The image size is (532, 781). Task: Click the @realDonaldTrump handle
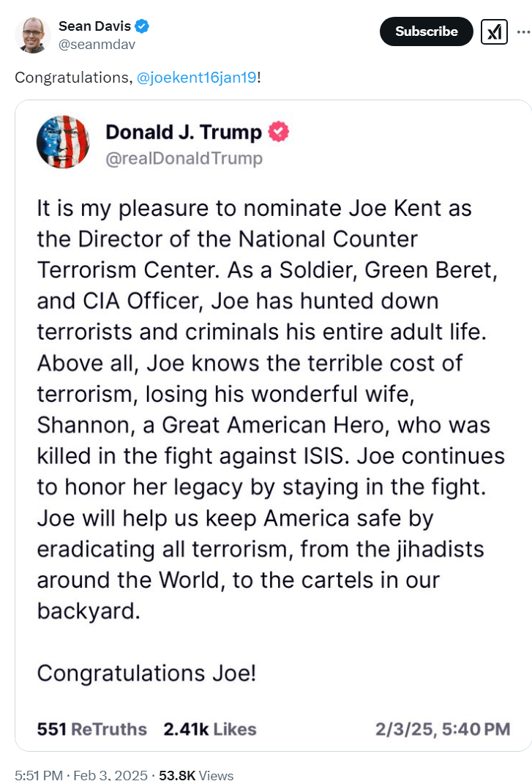(x=184, y=158)
